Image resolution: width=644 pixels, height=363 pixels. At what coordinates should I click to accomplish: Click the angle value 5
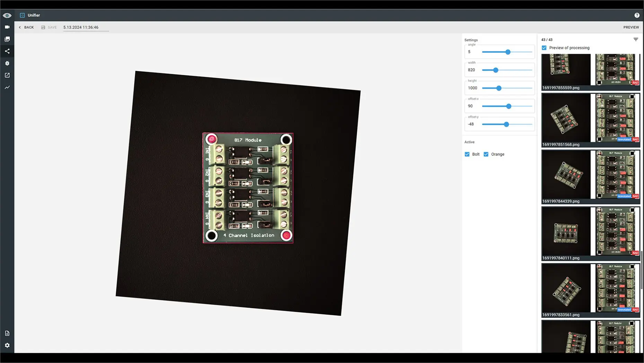pyautogui.click(x=469, y=52)
